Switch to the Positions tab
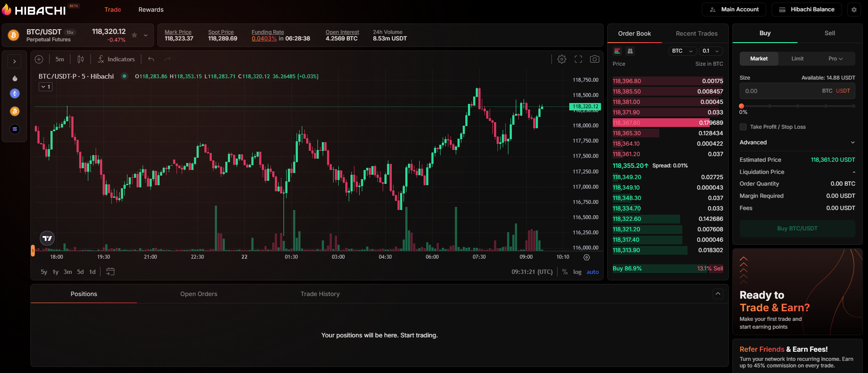 [84, 294]
